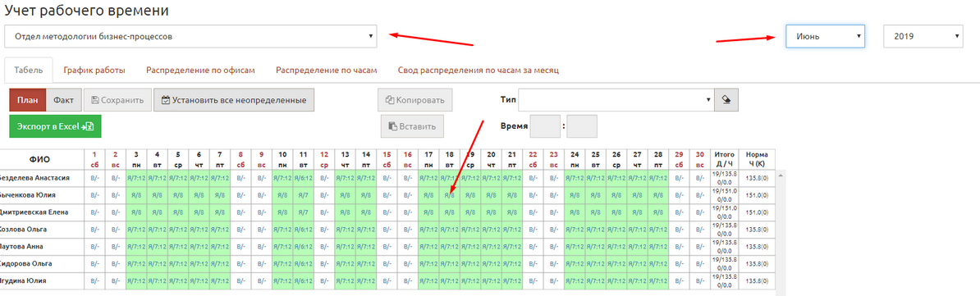The image size is (980, 296).
Task: Open the department dropdown 'Отдел методологии бизнес-процессов'
Action: (x=190, y=36)
